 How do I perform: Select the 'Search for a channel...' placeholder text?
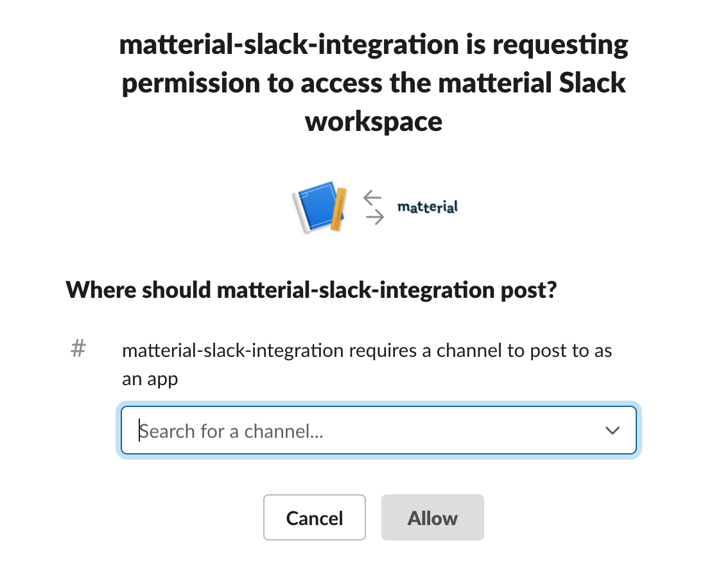tap(231, 431)
